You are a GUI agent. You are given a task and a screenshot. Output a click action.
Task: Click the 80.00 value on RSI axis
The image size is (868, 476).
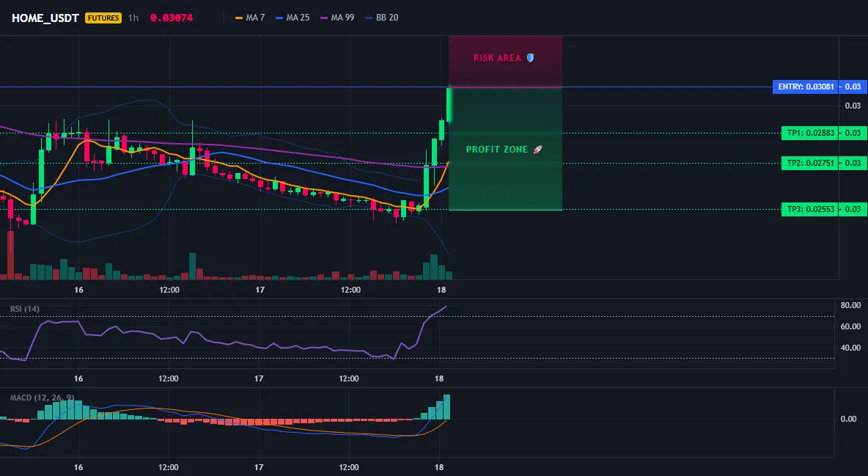point(851,305)
